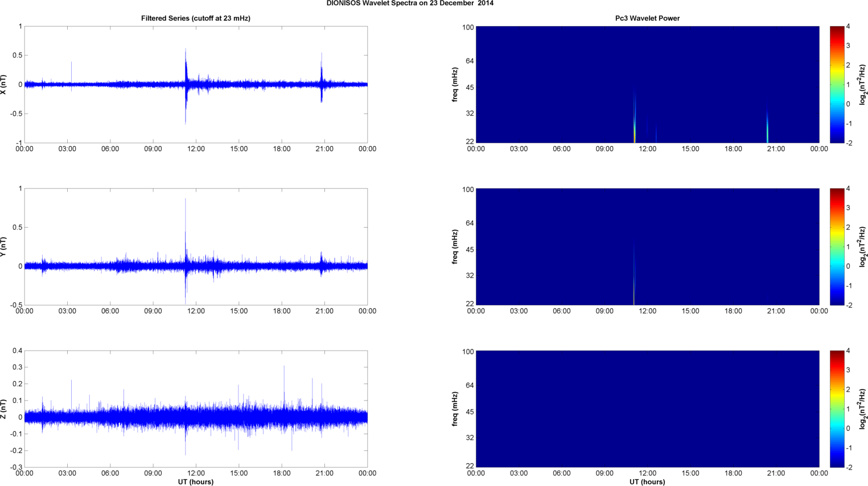Click 'freq (mHz)' label of the bottom spectrogram

pyautogui.click(x=455, y=409)
